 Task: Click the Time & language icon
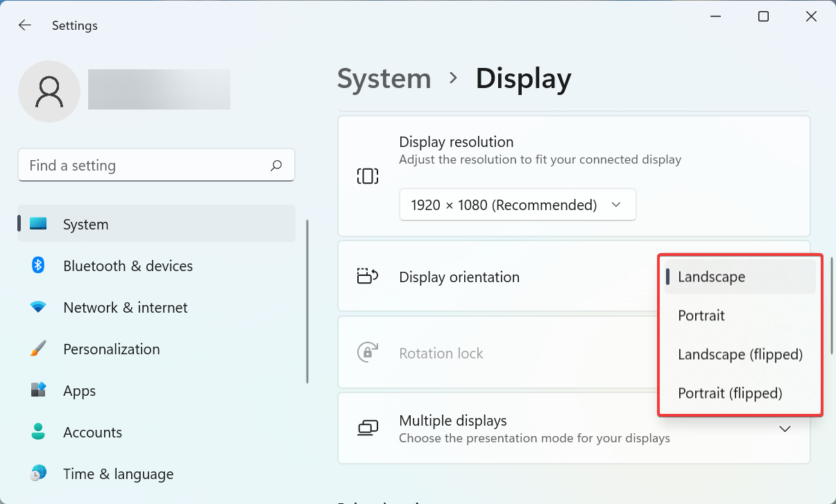click(38, 473)
